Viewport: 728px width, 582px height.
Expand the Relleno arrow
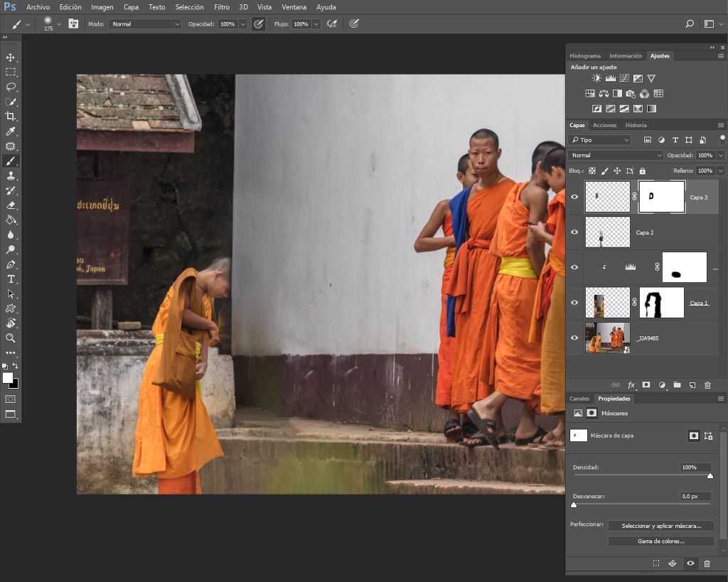[721, 171]
